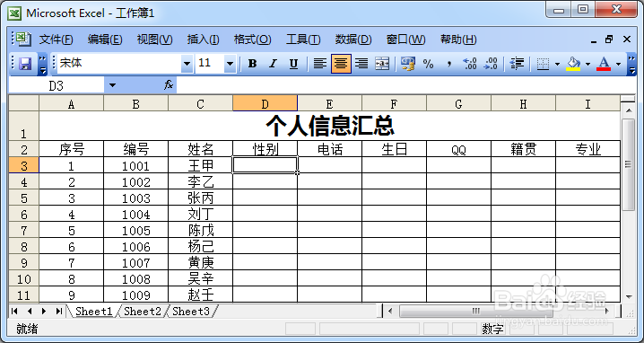This screenshot has height=343, width=644.
Task: Click Merge and Center icon
Action: 382,64
